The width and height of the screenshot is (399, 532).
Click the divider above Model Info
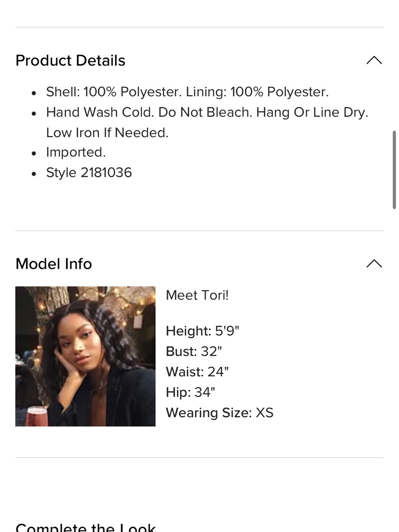click(x=199, y=231)
